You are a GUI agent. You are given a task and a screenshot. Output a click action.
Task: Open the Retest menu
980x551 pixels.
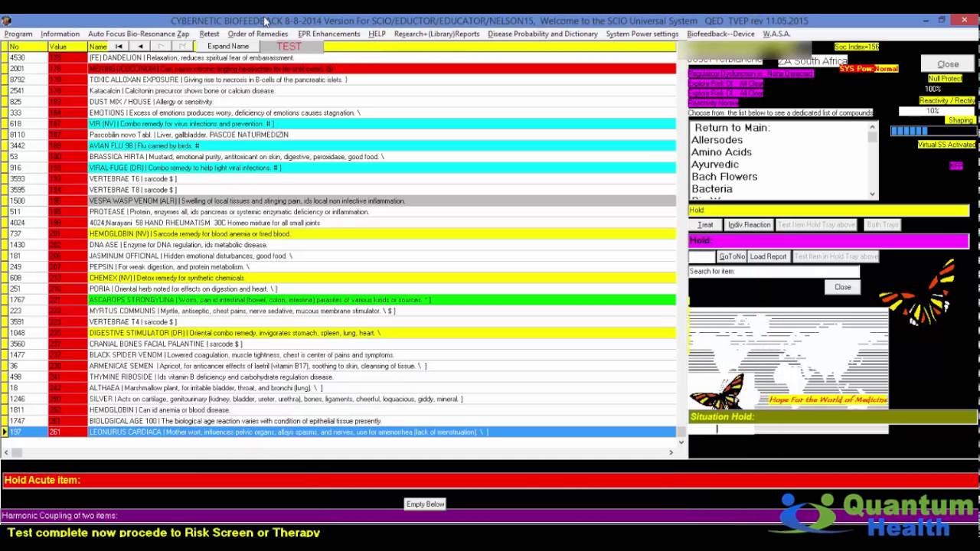click(x=209, y=34)
